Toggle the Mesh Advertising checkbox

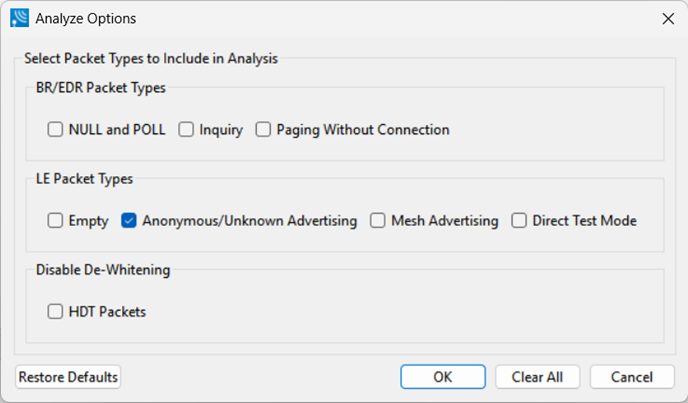378,220
